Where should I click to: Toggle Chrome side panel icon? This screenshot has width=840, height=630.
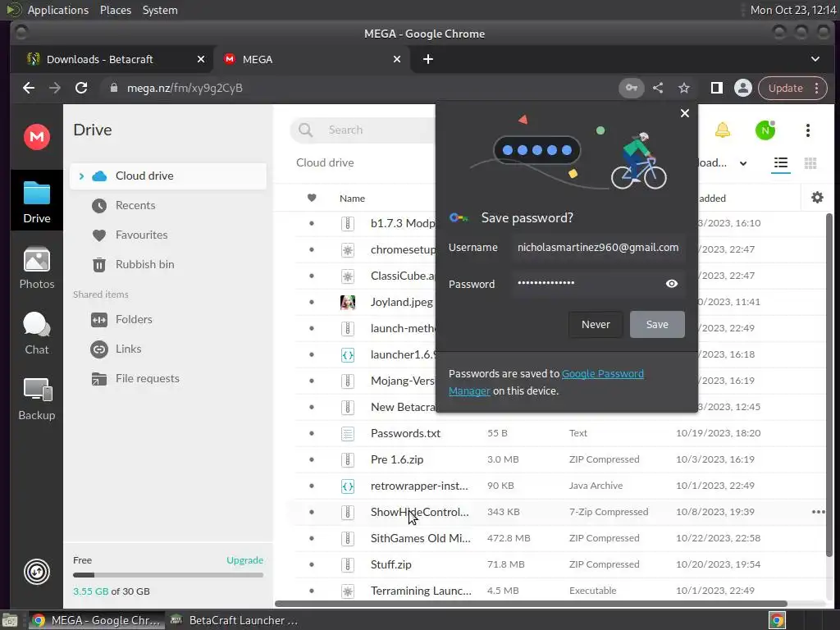716,88
